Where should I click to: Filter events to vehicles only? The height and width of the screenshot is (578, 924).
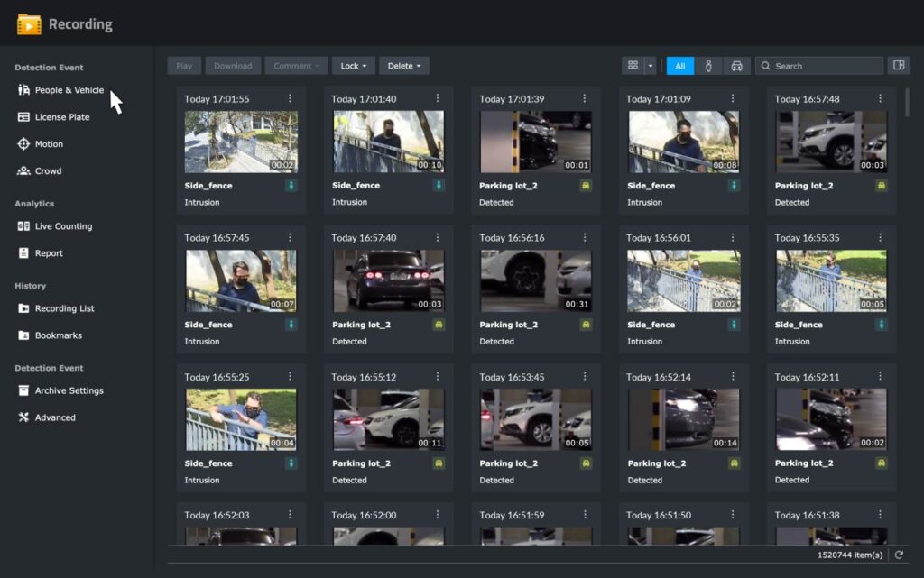coord(736,66)
